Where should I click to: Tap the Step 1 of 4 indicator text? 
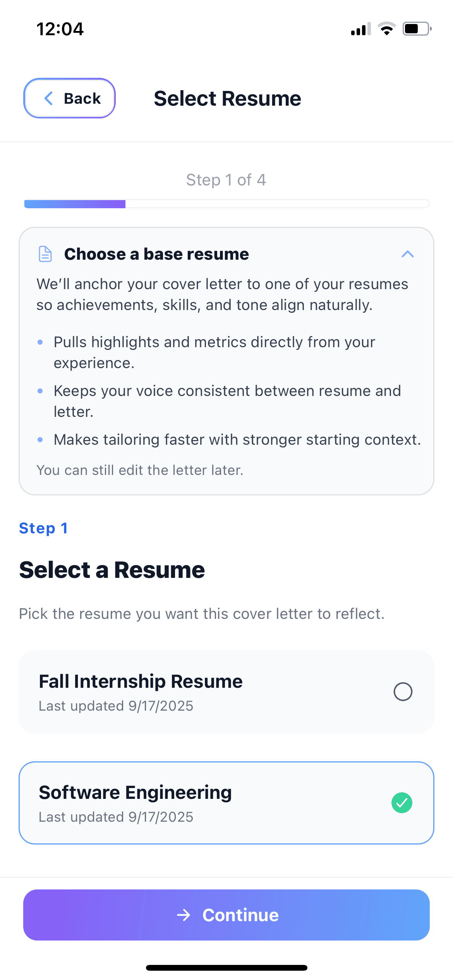(226, 180)
